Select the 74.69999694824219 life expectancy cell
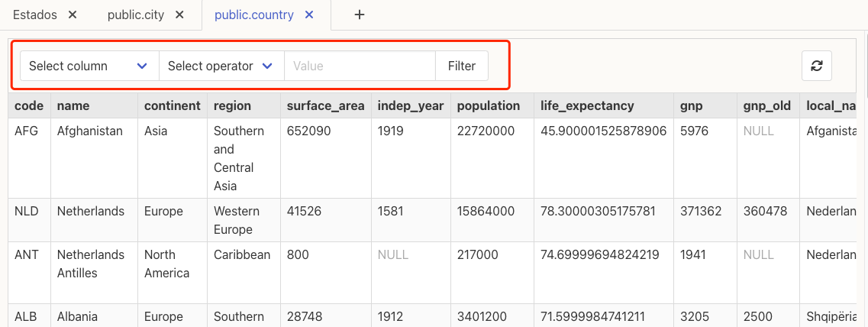 point(604,273)
